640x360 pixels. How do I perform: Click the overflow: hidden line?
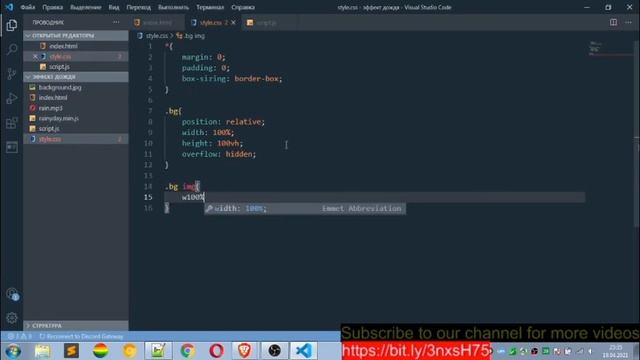[219, 154]
